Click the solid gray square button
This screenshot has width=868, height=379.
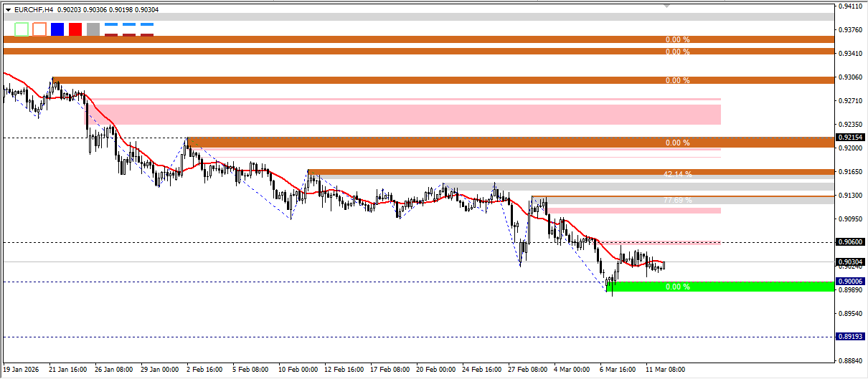[x=93, y=29]
